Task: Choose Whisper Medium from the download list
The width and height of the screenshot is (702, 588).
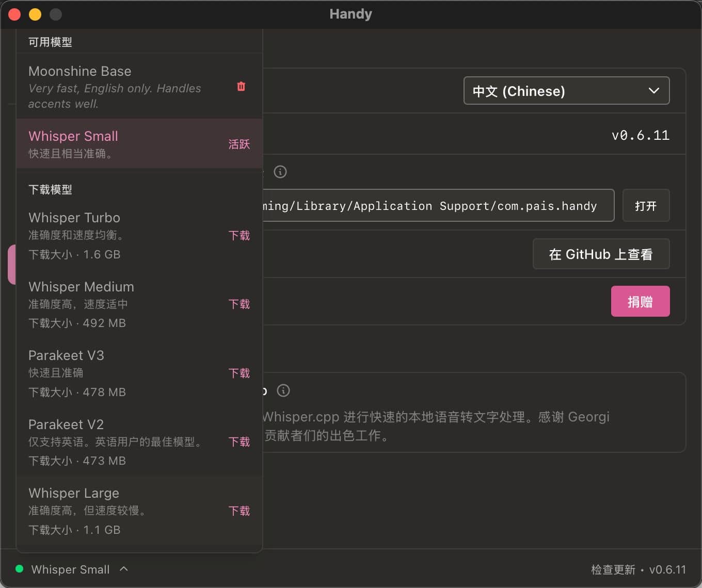Action: coord(139,304)
